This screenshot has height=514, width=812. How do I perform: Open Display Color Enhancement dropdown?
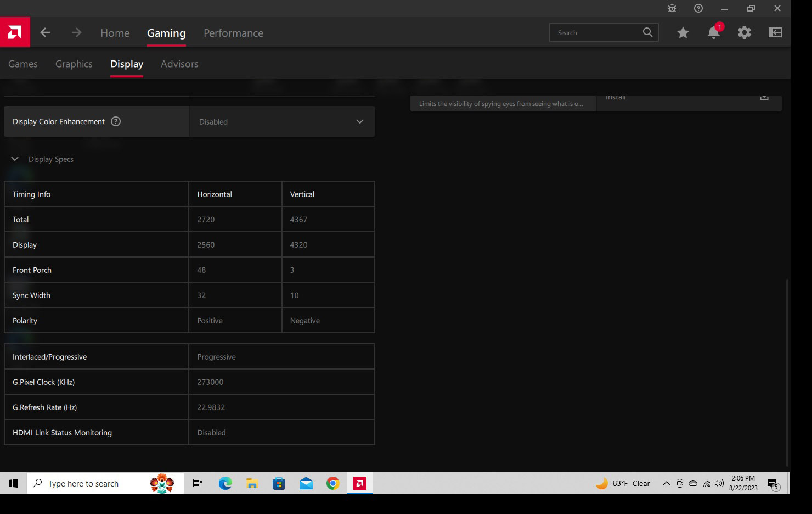click(x=282, y=122)
